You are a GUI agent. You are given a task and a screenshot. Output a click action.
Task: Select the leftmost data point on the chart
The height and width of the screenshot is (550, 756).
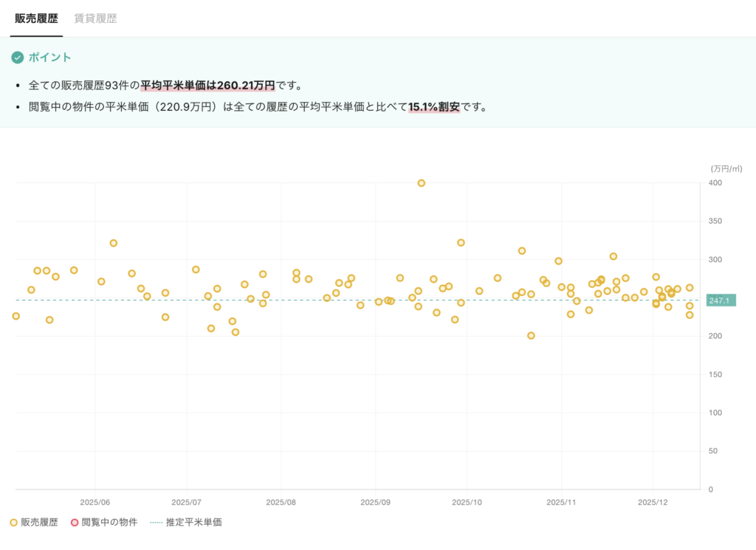pyautogui.click(x=16, y=316)
